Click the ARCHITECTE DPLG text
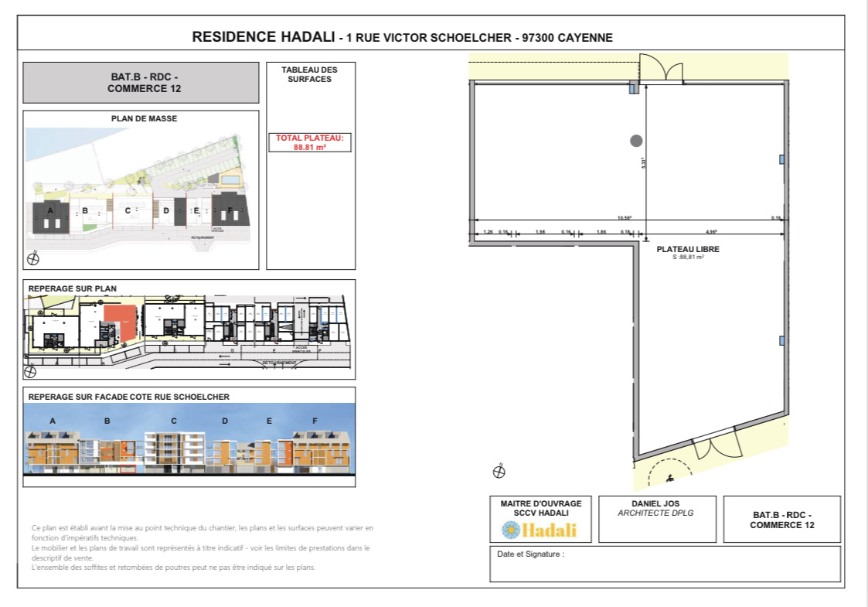This screenshot has height=607, width=868. tap(655, 513)
